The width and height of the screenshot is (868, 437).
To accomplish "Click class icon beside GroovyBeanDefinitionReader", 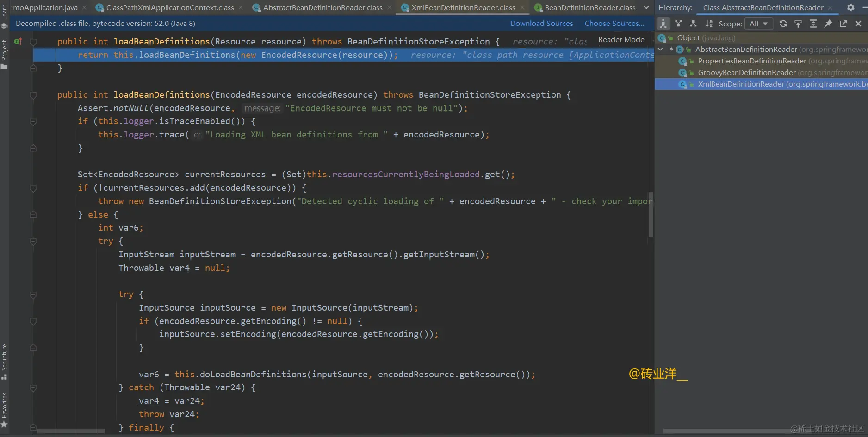I will (682, 73).
